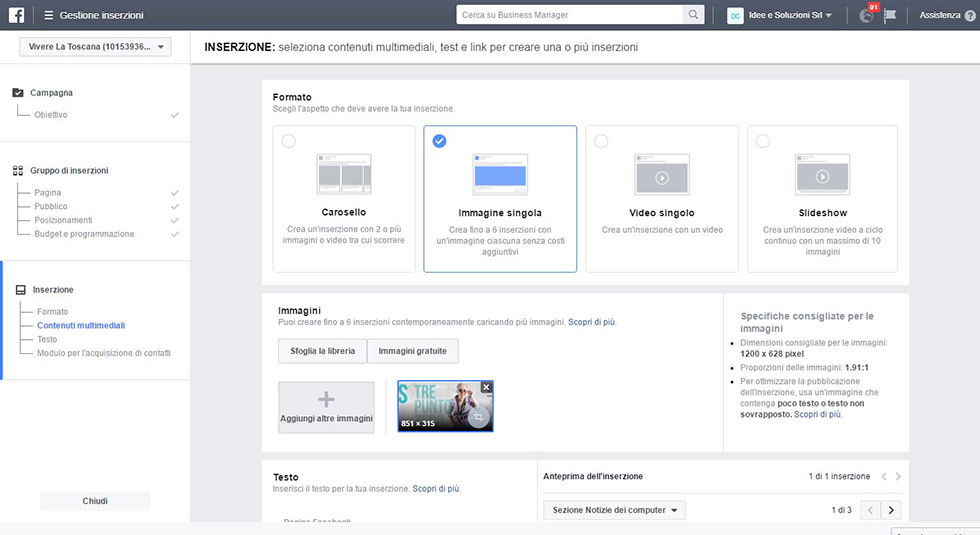Toggle the Immagine singola selected checkmark

coord(439,141)
